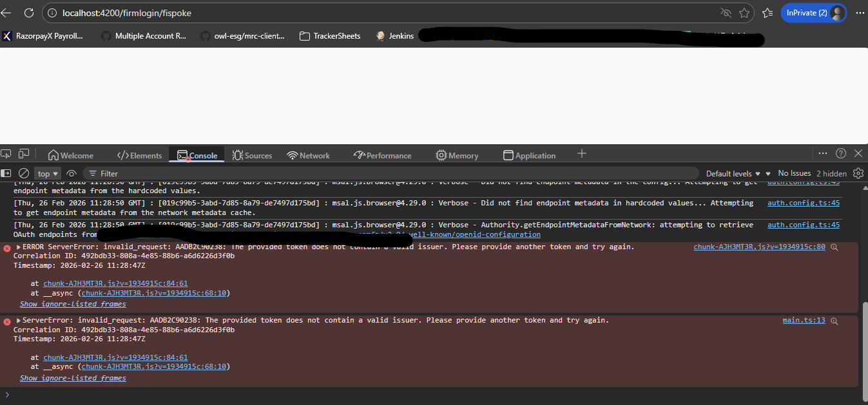Switch to the Network tab
Image resolution: width=868 pixels, height=405 pixels.
[x=309, y=155]
